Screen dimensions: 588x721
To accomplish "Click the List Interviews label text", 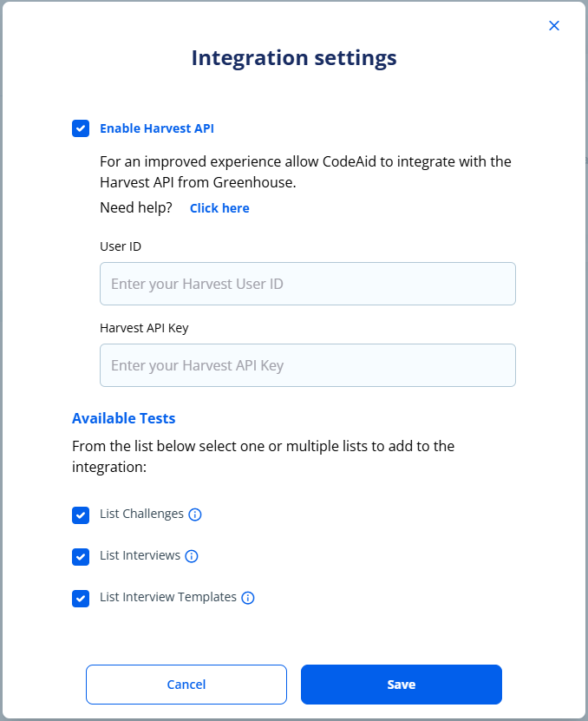I will pos(140,555).
